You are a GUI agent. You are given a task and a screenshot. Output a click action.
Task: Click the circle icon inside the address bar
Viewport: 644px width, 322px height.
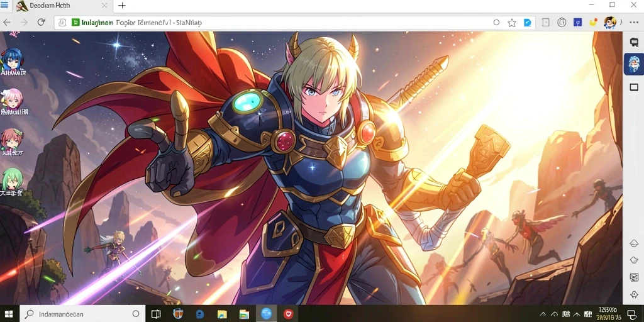(x=496, y=23)
